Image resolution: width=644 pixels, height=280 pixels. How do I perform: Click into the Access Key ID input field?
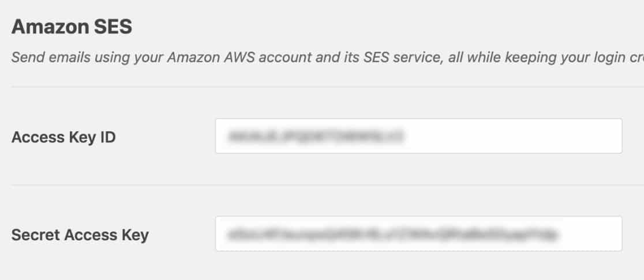coord(418,136)
